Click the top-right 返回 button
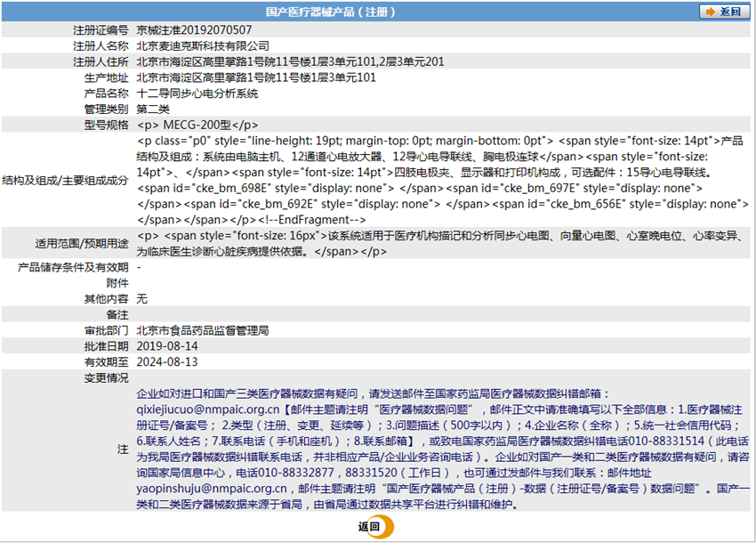756x543 pixels. pos(725,12)
